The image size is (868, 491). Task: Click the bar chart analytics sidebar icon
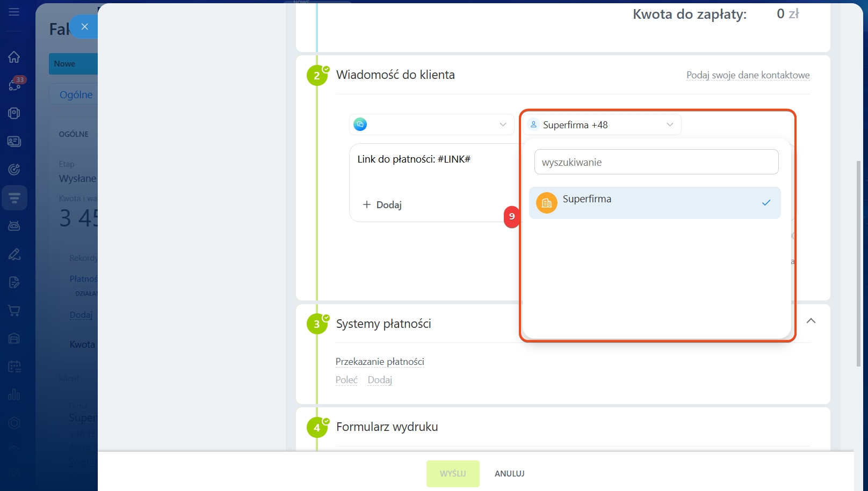pyautogui.click(x=15, y=395)
